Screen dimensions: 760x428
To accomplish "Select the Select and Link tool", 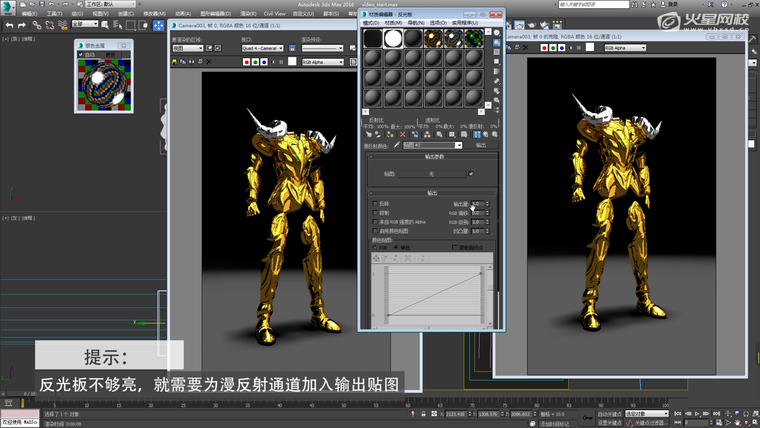I will point(37,24).
